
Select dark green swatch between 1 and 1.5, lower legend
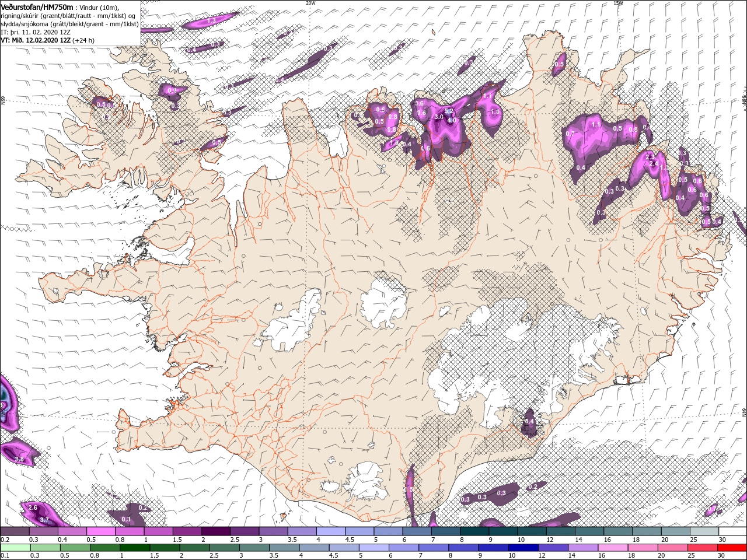pyautogui.click(x=136, y=548)
